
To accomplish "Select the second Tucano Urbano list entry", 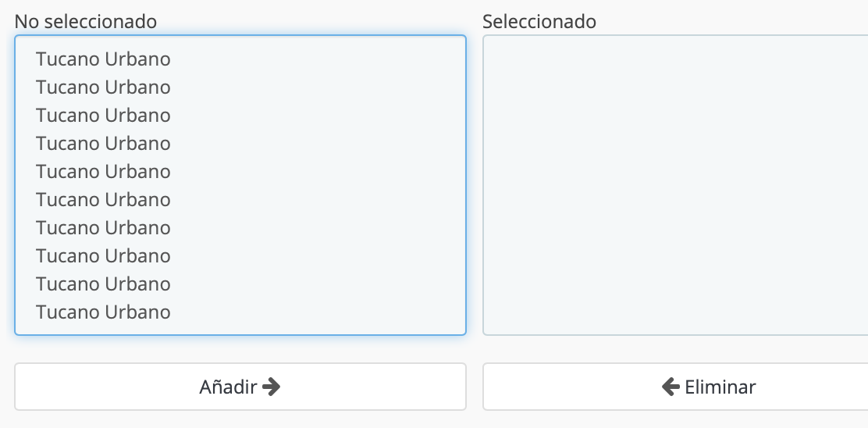I will pyautogui.click(x=240, y=87).
